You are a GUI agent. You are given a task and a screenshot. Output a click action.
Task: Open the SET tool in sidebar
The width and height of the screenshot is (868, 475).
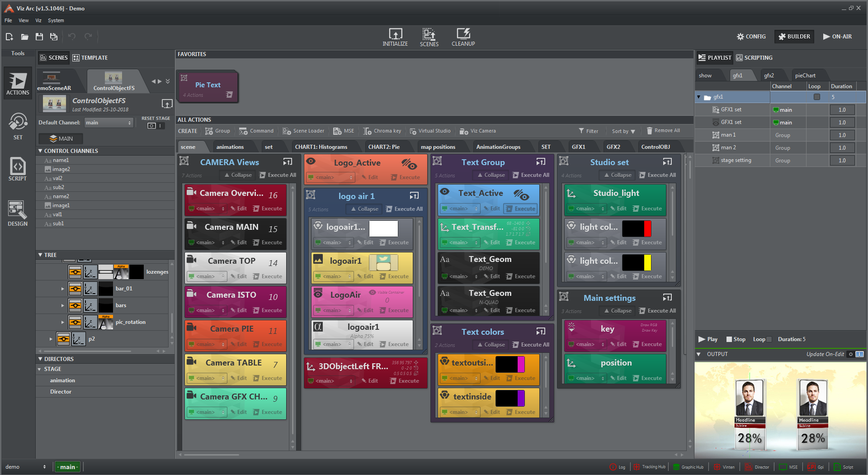(18, 126)
